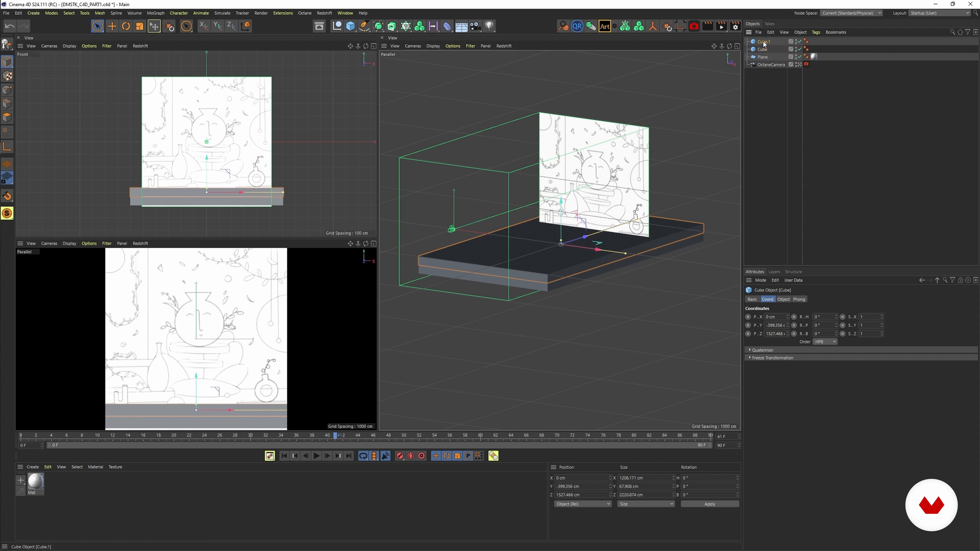This screenshot has width=980, height=551.
Task: Select the Live Selection arrow tool
Action: (x=97, y=26)
